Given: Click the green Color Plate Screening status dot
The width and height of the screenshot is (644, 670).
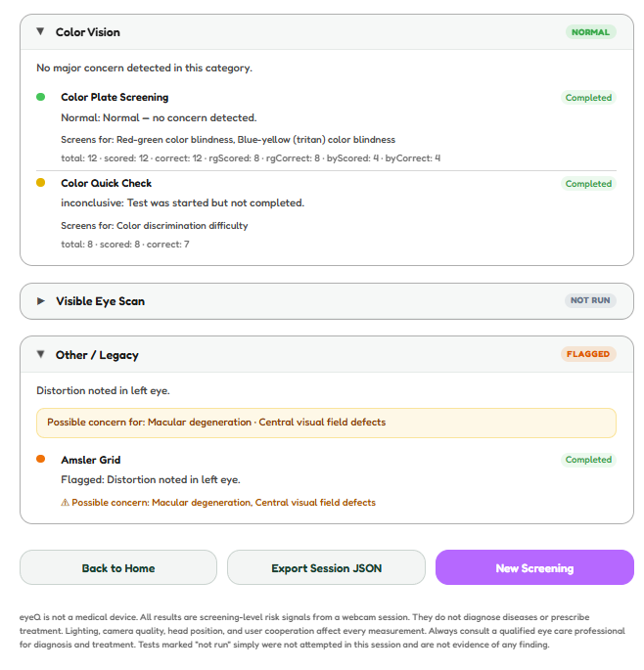Looking at the screenshot, I should 41,97.
